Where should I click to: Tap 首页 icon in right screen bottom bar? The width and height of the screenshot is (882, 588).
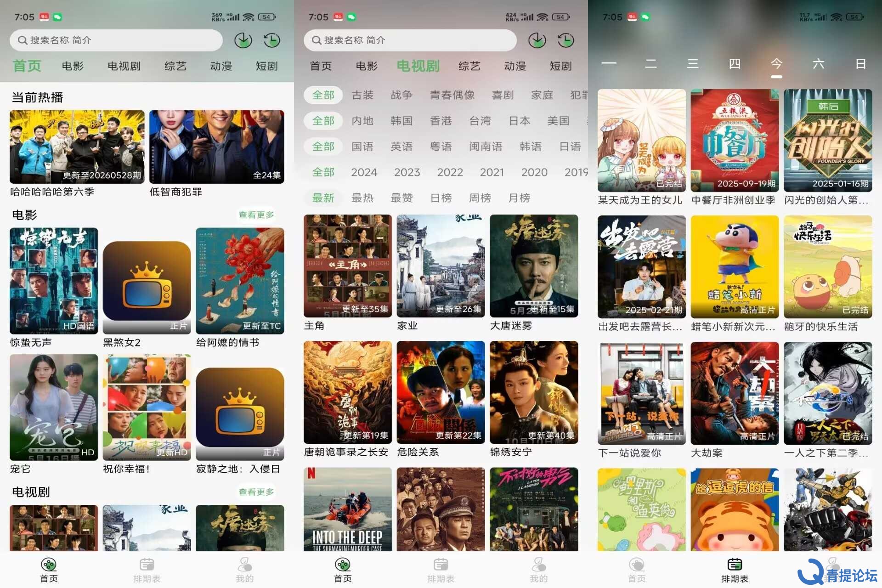(x=637, y=565)
